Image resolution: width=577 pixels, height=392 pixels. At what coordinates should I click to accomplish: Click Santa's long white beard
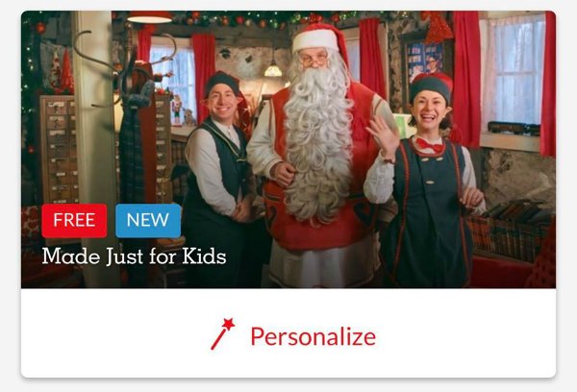(x=316, y=143)
